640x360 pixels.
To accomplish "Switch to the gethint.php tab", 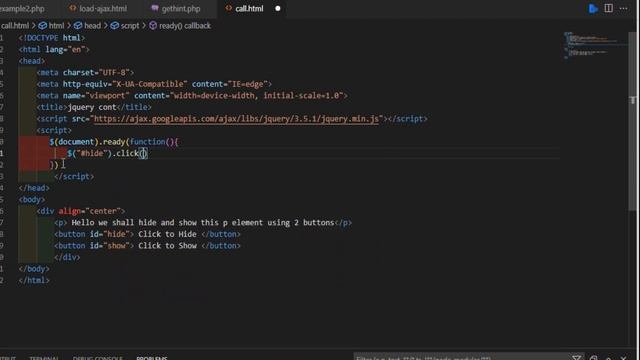I will (x=176, y=9).
